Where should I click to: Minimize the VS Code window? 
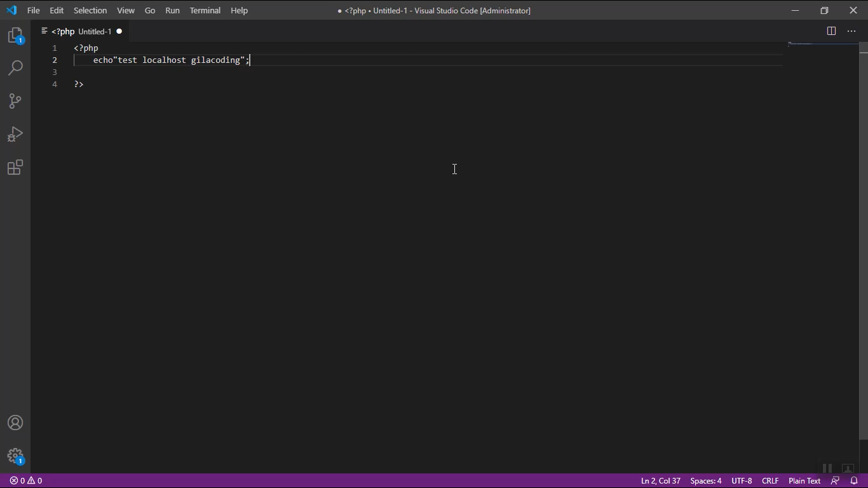coord(795,10)
